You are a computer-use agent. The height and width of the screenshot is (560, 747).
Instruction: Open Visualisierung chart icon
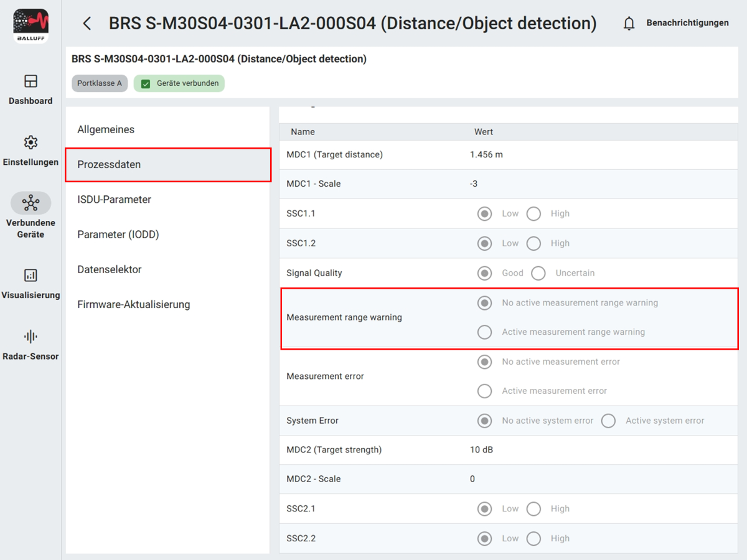31,275
